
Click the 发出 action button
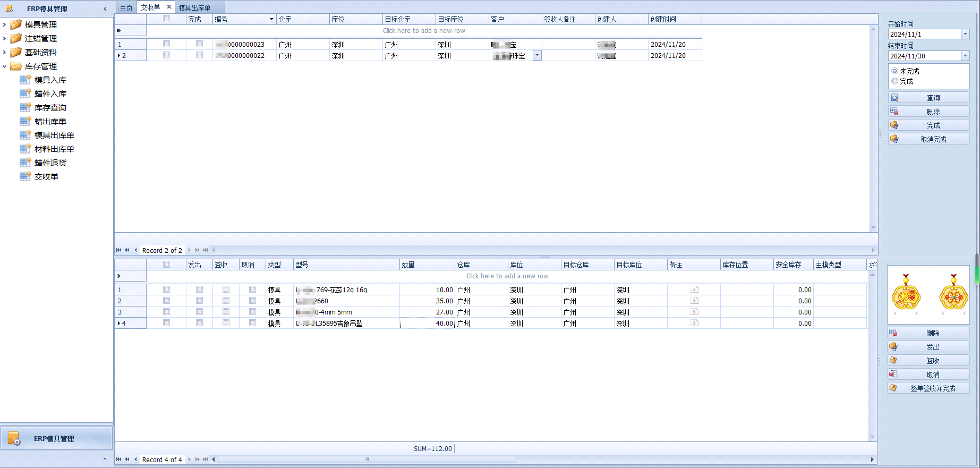tap(928, 347)
